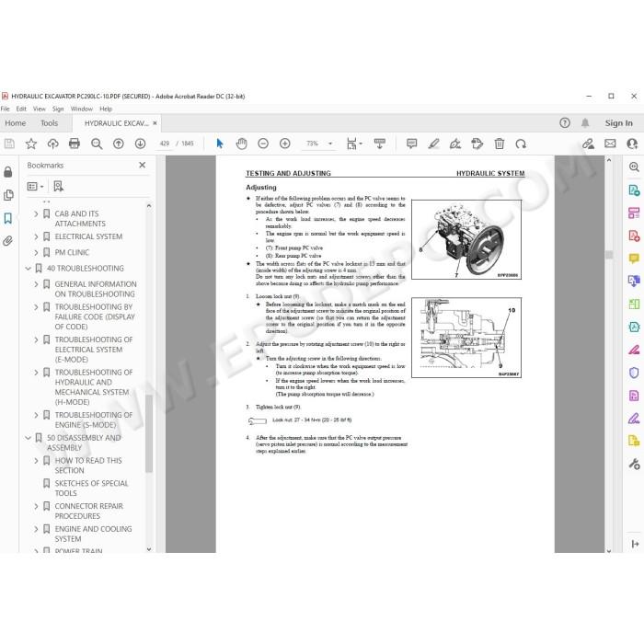Select the highlight text pen

click(x=433, y=144)
